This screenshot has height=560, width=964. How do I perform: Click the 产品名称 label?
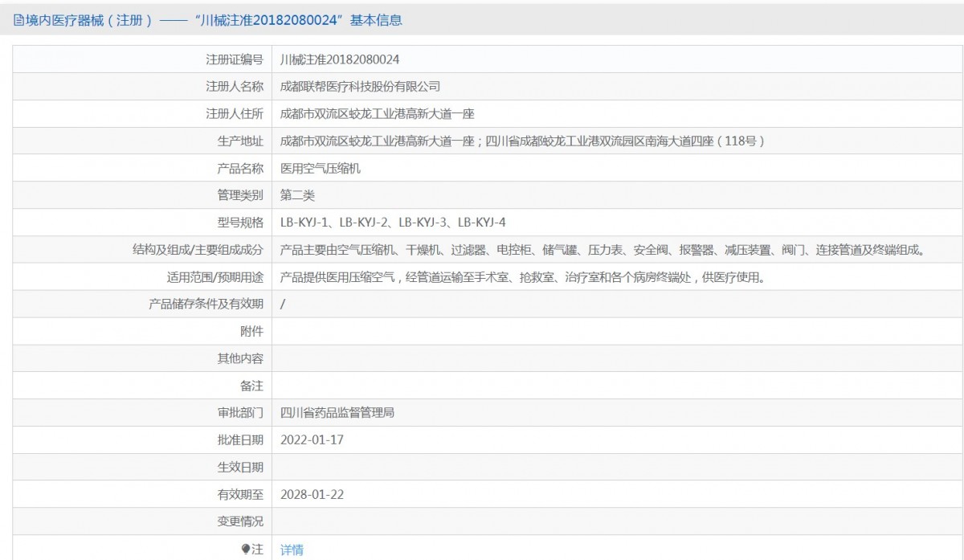[x=241, y=169]
